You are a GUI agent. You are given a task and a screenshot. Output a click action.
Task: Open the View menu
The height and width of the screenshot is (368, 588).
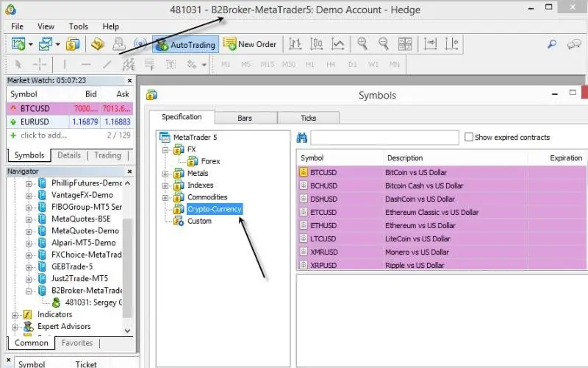tap(46, 26)
